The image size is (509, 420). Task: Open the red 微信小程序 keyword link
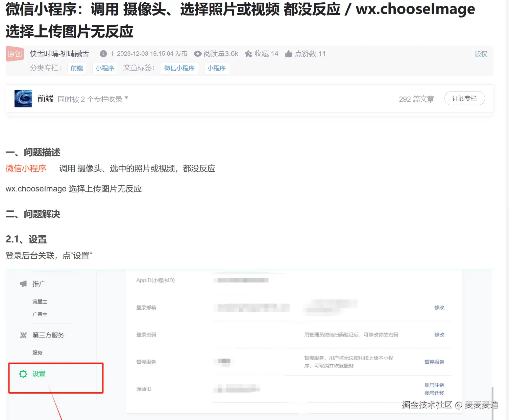(26, 168)
